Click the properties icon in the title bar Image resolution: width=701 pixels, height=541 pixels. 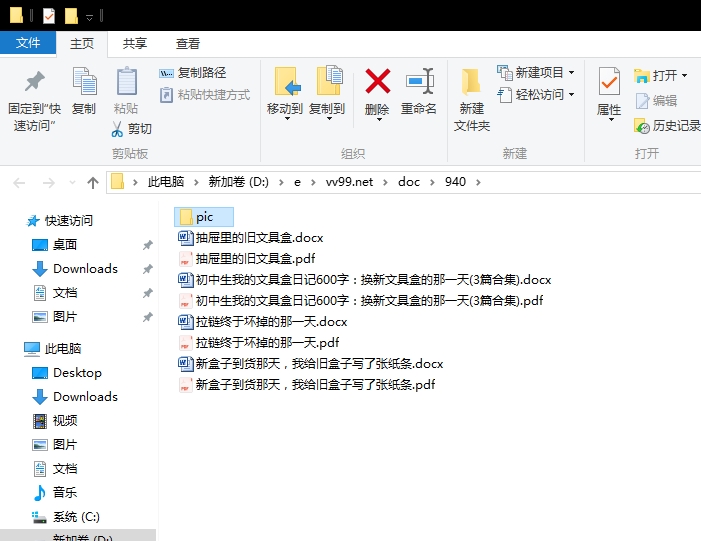coord(49,16)
